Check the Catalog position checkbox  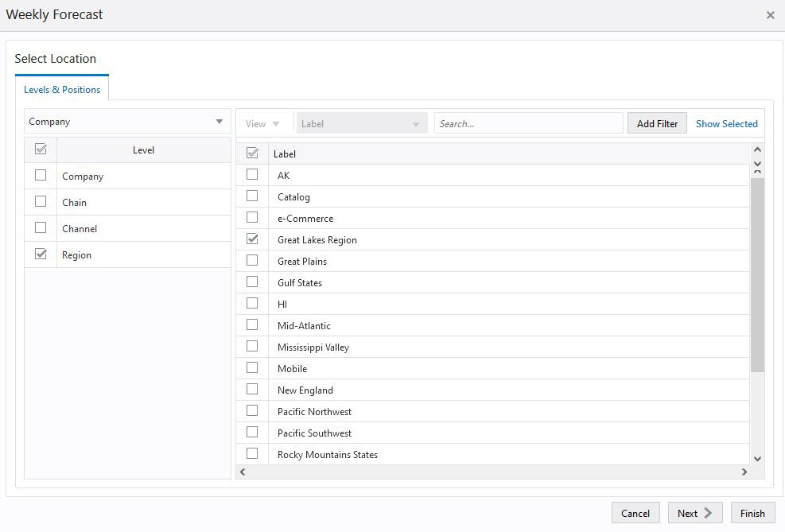(252, 196)
